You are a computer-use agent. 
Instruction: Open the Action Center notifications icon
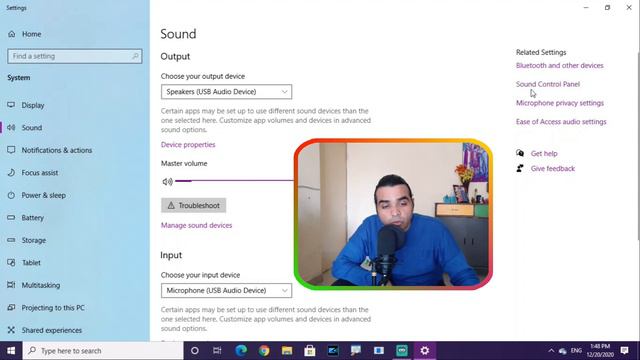click(624, 351)
